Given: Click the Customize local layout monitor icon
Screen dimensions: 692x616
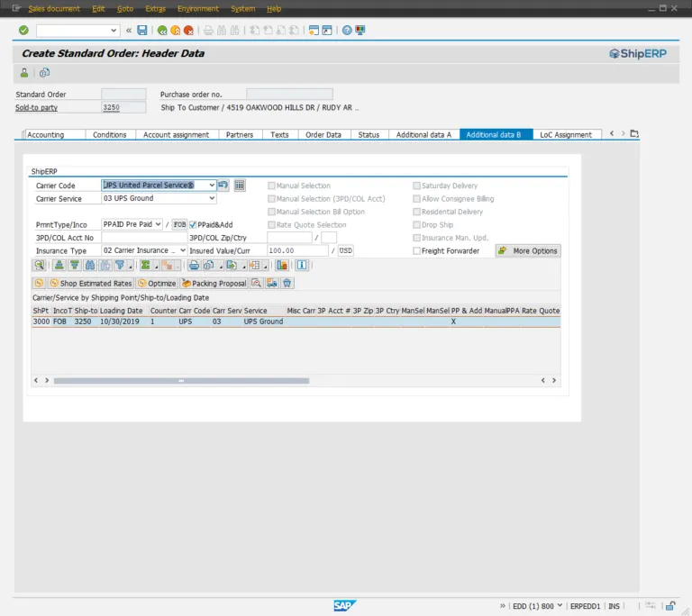Looking at the screenshot, I should click(x=360, y=30).
